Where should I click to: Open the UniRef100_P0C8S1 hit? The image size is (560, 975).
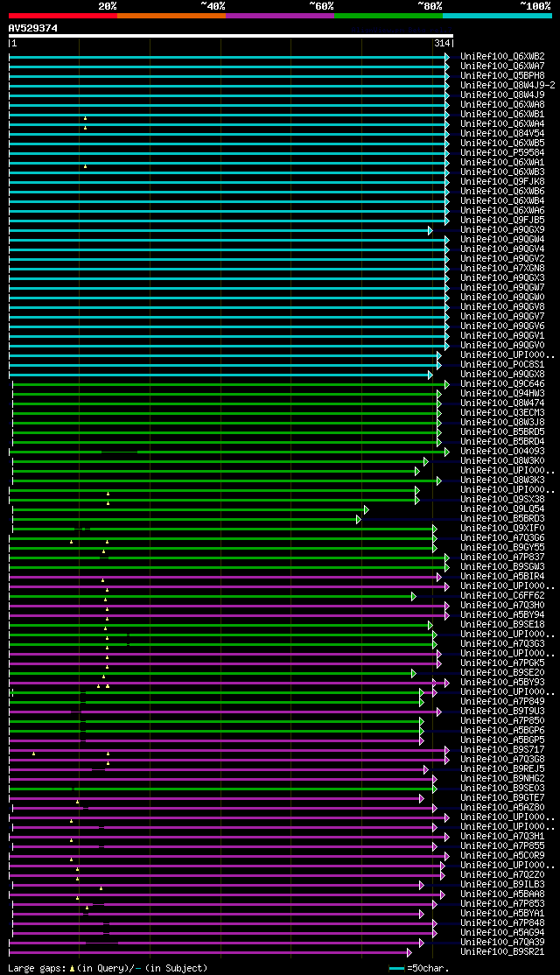(502, 364)
